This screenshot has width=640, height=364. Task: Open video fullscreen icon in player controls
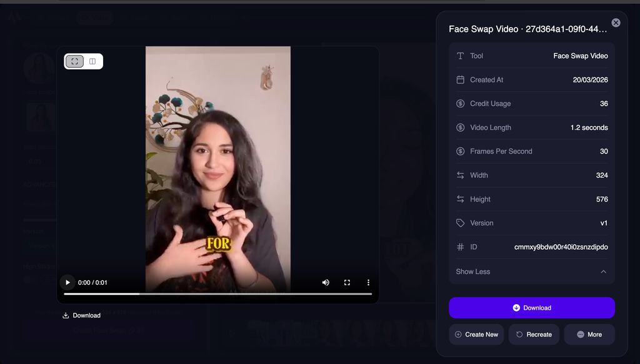coord(347,282)
